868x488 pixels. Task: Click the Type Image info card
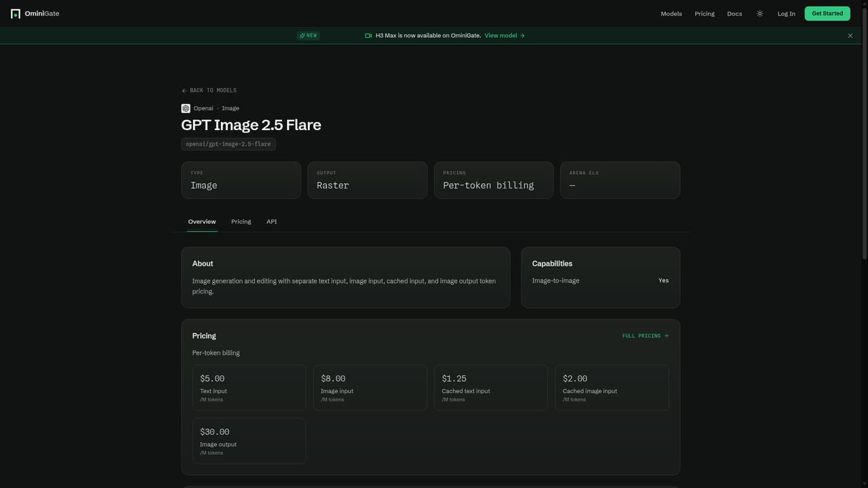tap(241, 180)
